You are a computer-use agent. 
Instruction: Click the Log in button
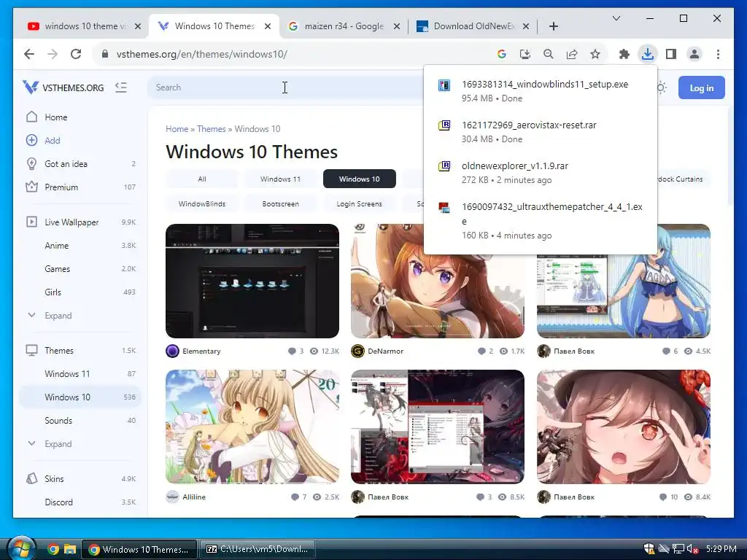[701, 87]
